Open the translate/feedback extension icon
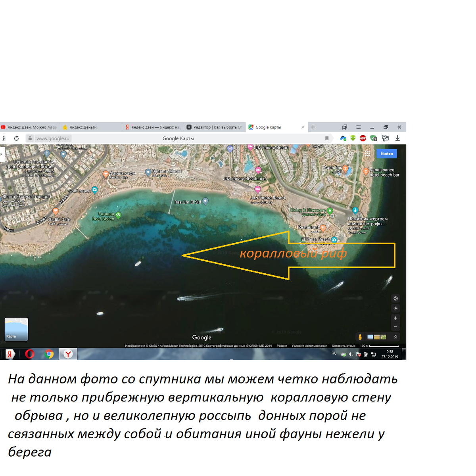Screen dimensions: 476x476 tap(385, 138)
